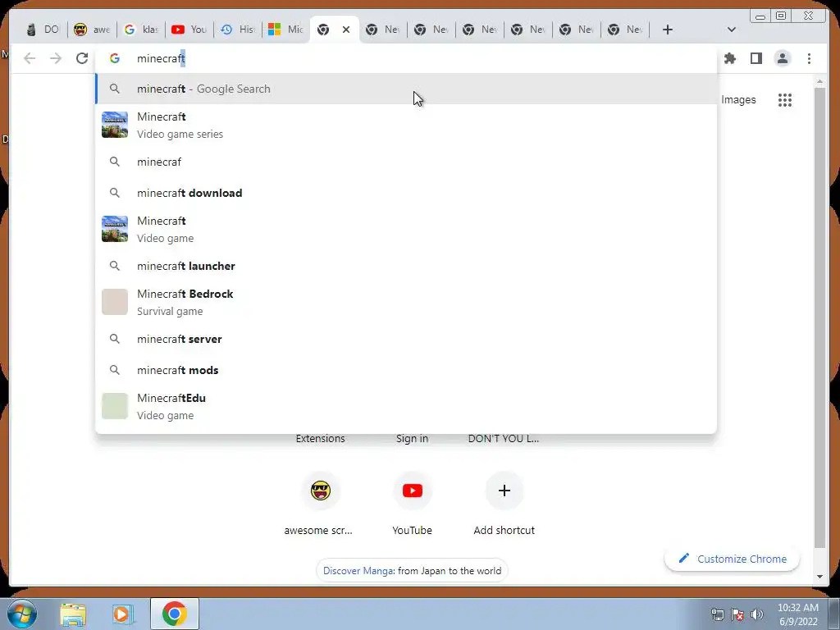Open the Google apps grid
This screenshot has width=840, height=630.
pos(785,99)
